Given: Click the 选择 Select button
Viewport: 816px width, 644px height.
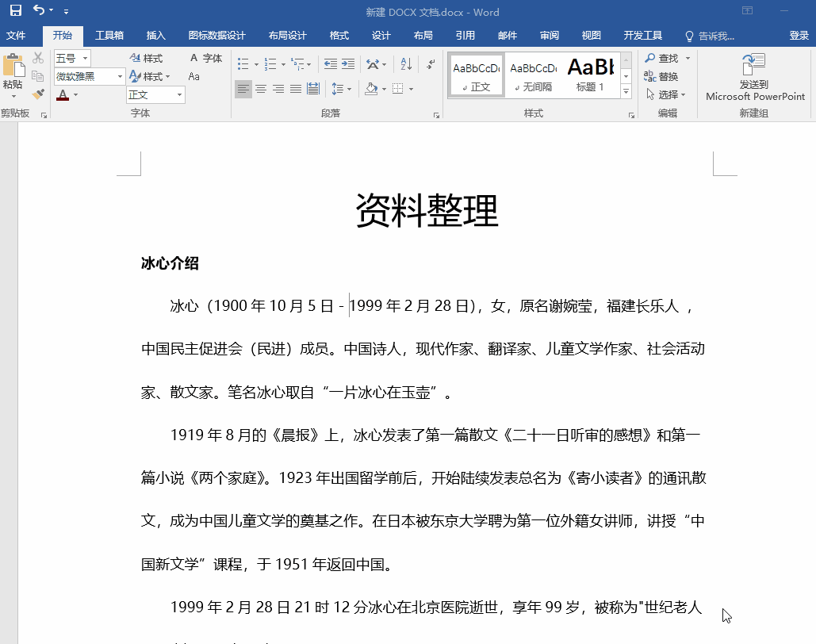Looking at the screenshot, I should 665,94.
